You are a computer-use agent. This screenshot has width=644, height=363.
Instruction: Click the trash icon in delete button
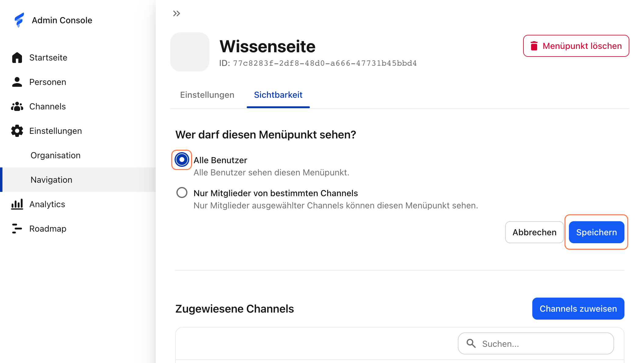pos(534,46)
